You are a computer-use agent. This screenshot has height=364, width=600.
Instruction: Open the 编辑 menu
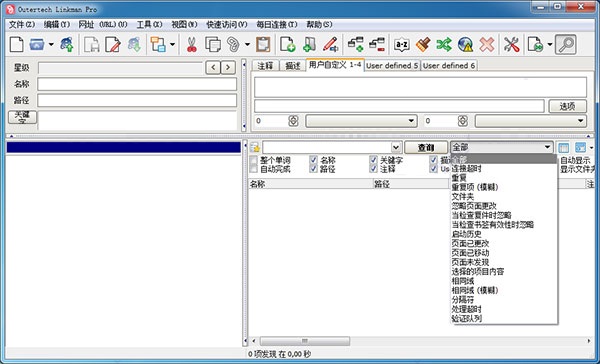coord(57,24)
